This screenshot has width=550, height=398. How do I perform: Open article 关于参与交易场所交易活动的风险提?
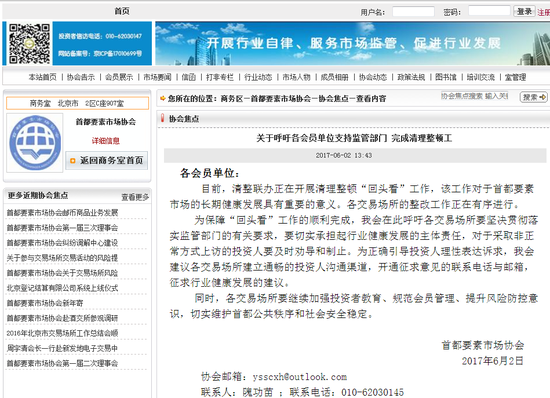point(62,258)
